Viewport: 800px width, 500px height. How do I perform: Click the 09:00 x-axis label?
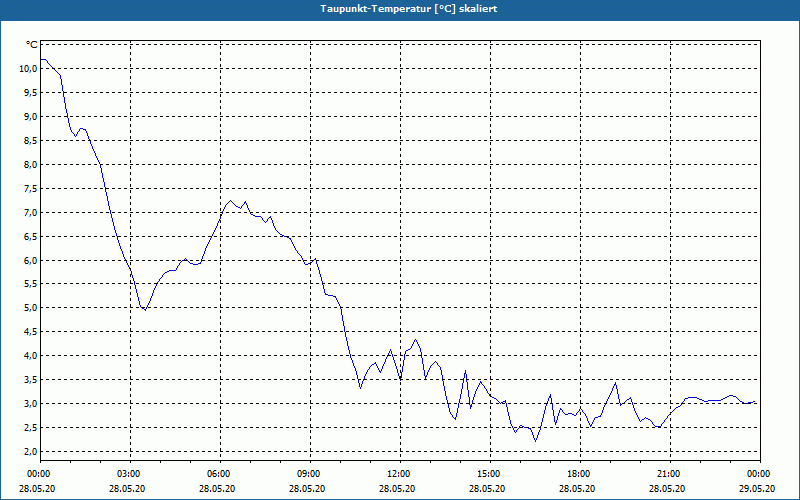(x=310, y=474)
